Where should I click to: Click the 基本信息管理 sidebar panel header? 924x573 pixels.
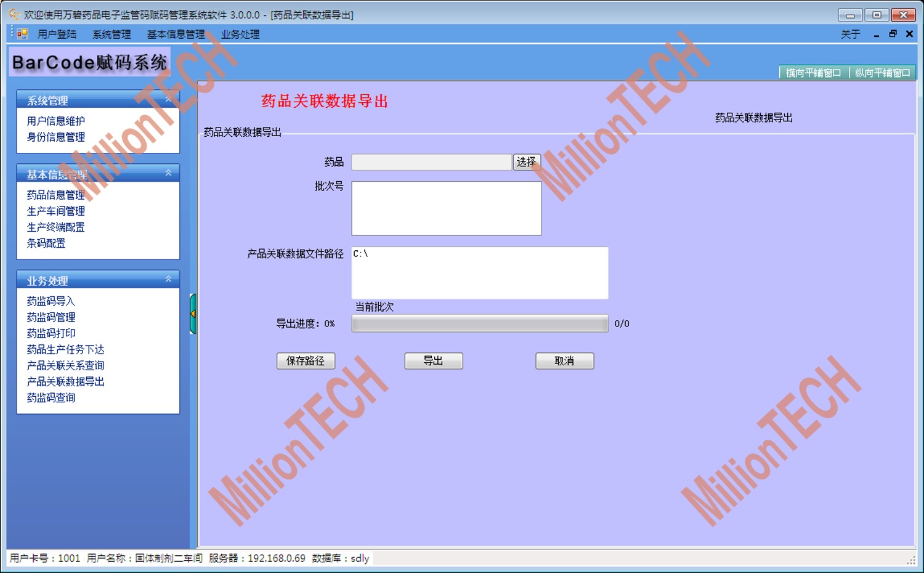98,174
